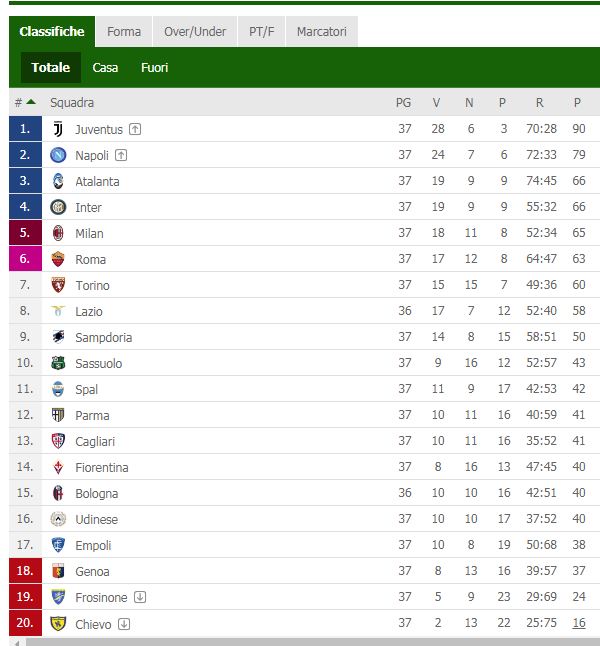600x646 pixels.
Task: Select the Fuori standings filter
Action: click(154, 68)
